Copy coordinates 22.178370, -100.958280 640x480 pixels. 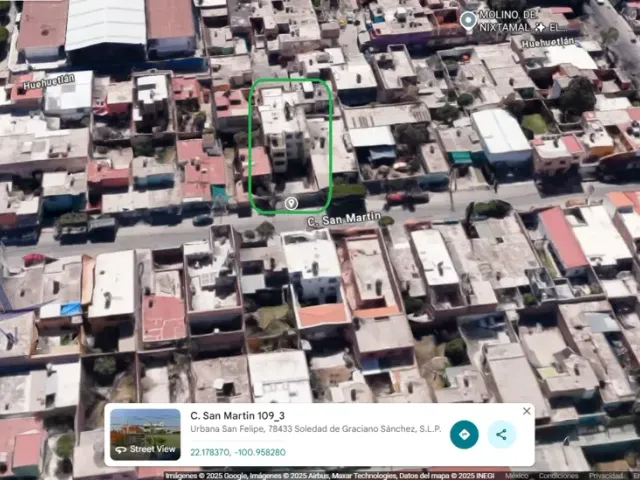pyautogui.click(x=238, y=452)
